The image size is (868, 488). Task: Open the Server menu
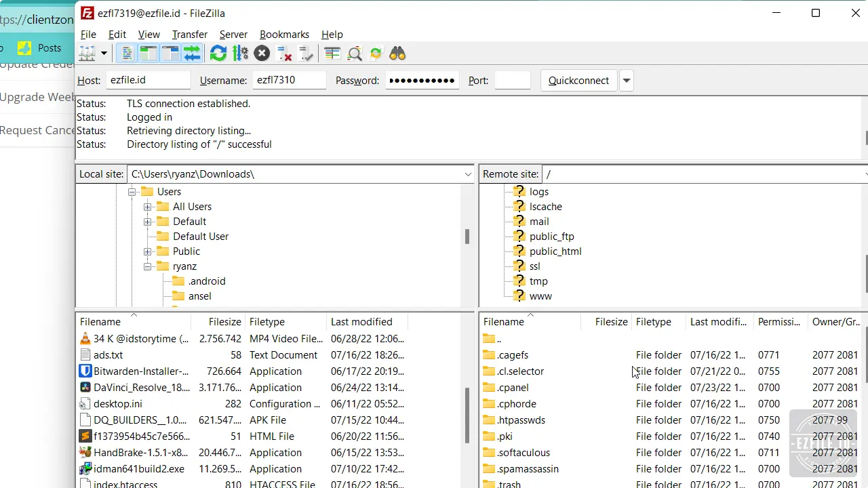tap(233, 34)
